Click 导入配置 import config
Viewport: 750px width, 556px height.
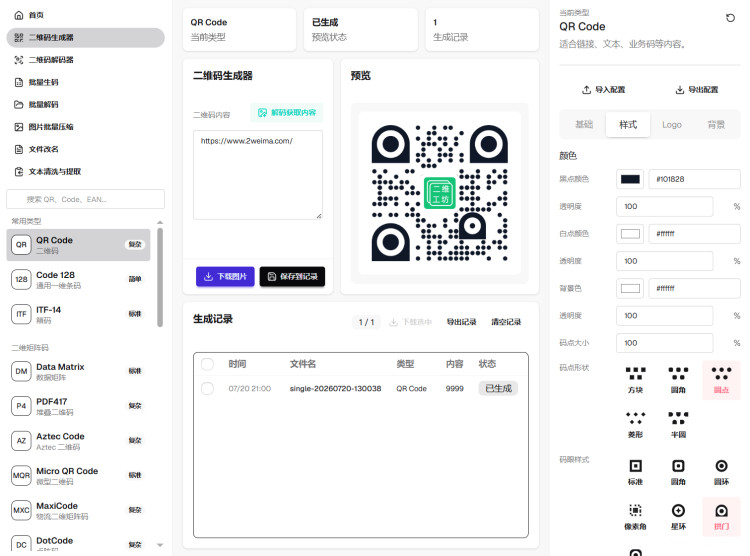tap(603, 90)
